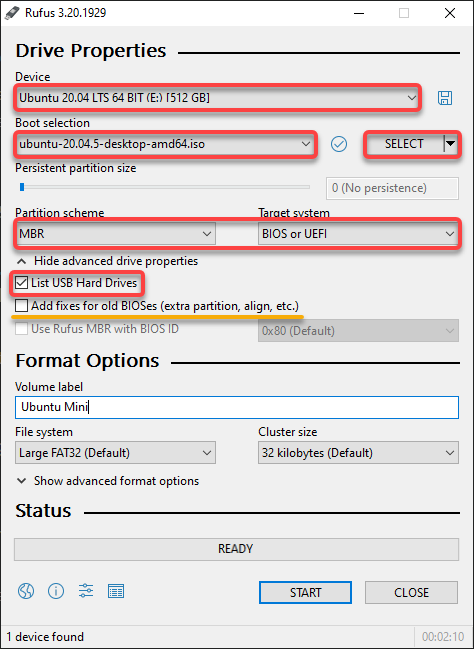Screen dimensions: 474x649
Task: Expand the Target system dropdown
Action: pos(358,234)
